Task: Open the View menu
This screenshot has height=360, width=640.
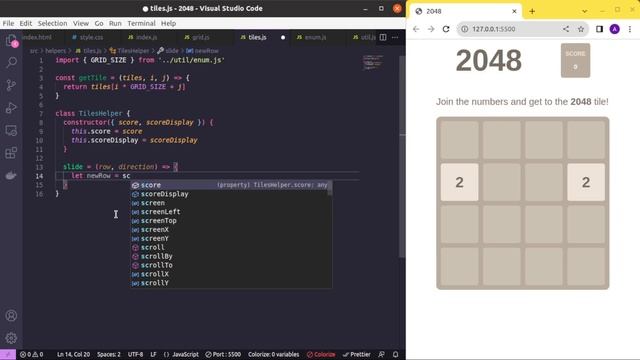Action: (x=80, y=23)
